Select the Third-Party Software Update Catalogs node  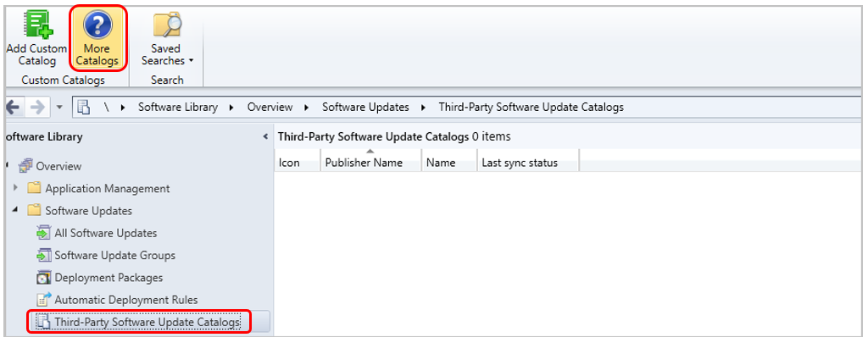click(147, 322)
